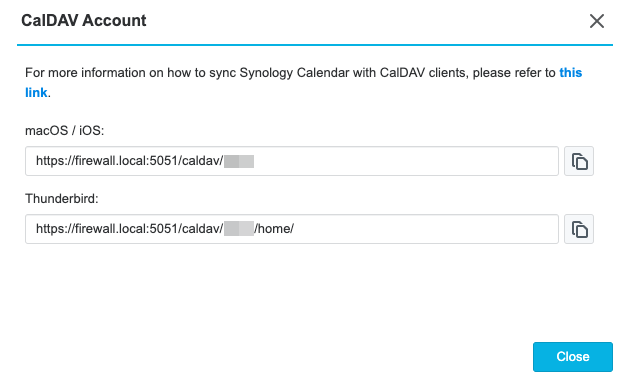Image resolution: width=629 pixels, height=388 pixels.
Task: Click port '5051' in the macOS URL
Action: (163, 161)
